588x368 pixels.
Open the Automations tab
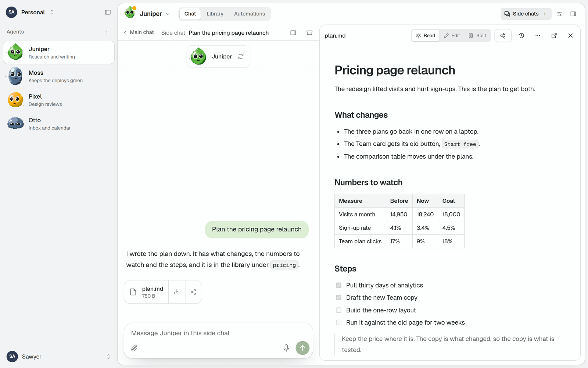[250, 14]
